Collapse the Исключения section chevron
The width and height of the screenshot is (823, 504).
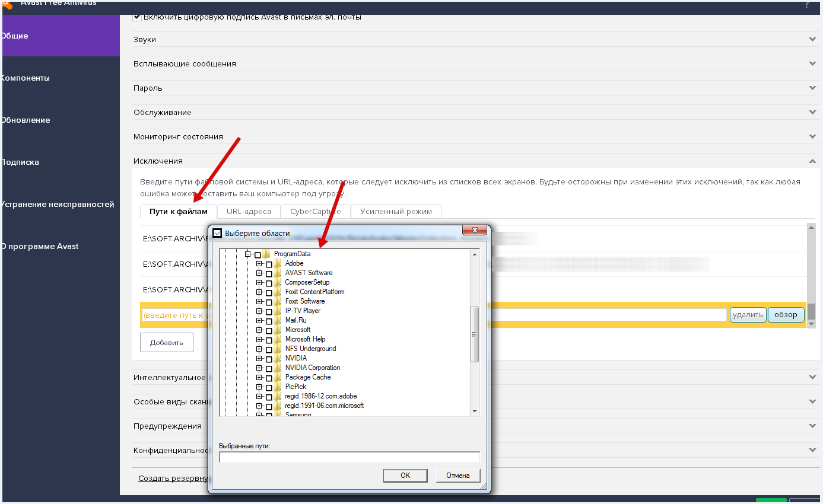coord(812,161)
